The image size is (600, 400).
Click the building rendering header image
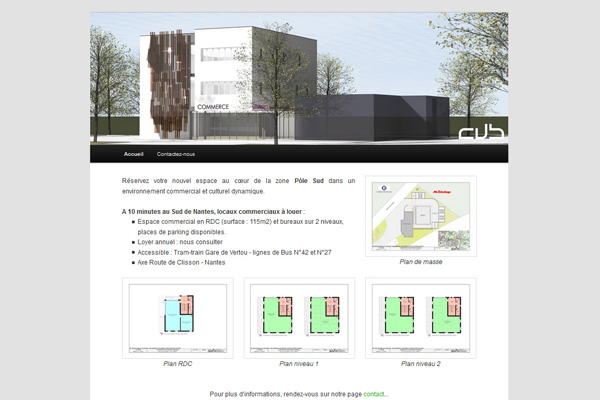click(299, 78)
